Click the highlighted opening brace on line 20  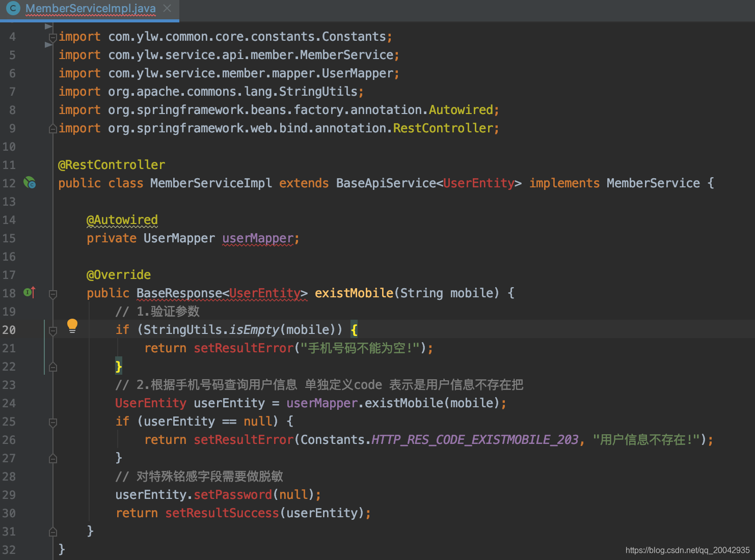[355, 330]
